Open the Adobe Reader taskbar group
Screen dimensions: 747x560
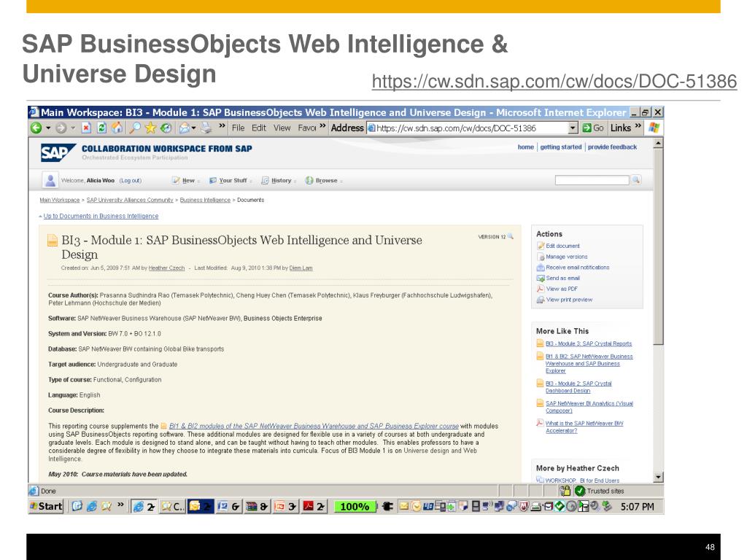[x=314, y=507]
